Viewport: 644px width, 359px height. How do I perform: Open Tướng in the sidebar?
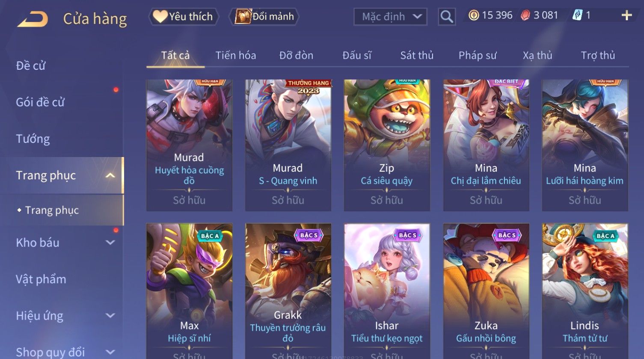point(33,139)
